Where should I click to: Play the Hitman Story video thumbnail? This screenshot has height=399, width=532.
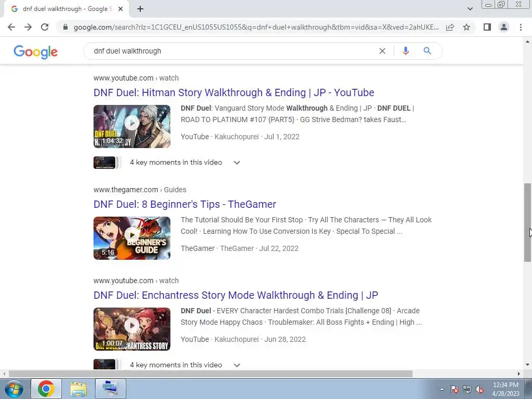coord(132,126)
